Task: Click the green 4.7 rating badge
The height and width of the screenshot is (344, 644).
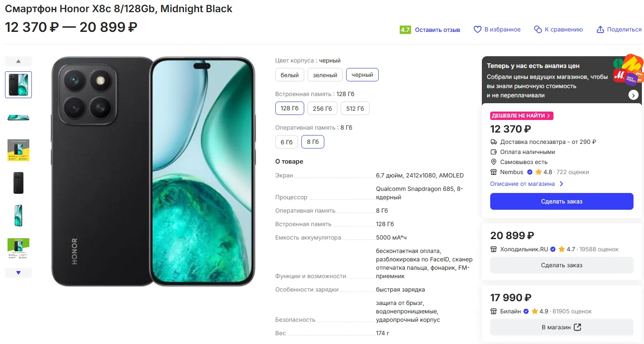Action: tap(405, 30)
